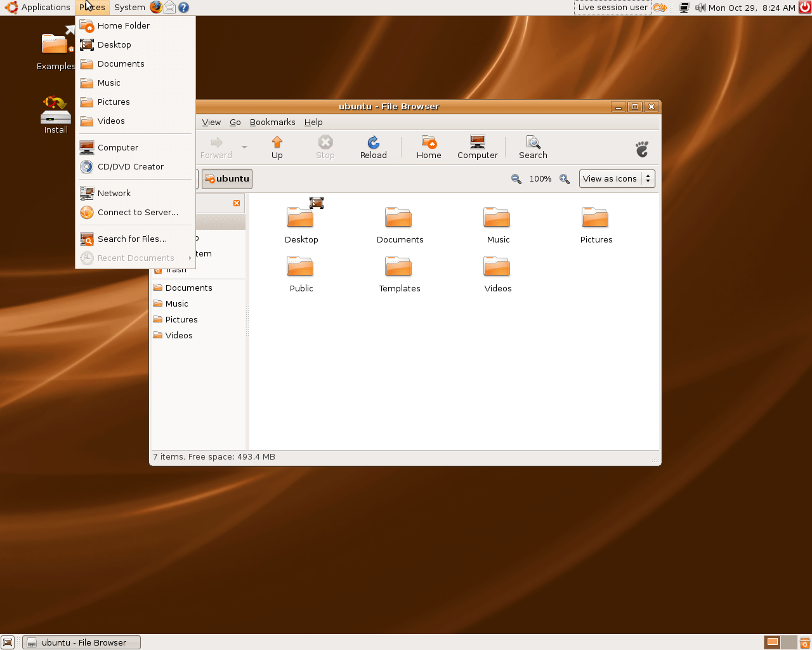
Task: Click the status bar text showing free space
Action: pos(214,457)
